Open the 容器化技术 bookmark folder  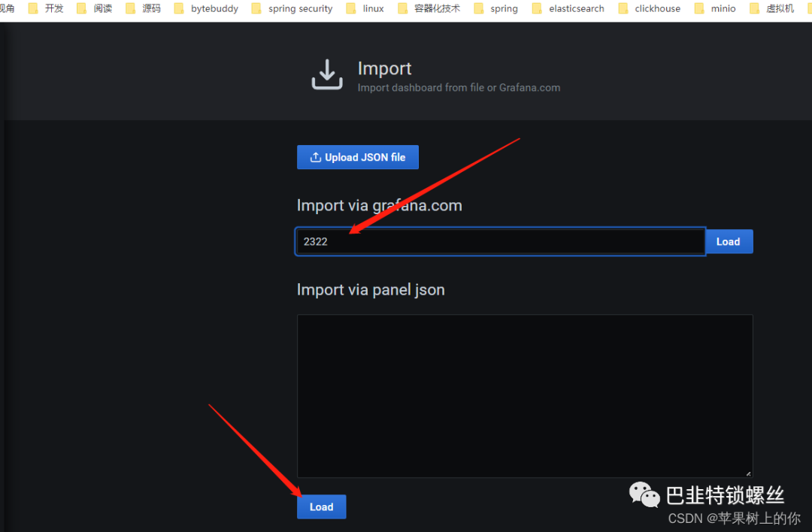coord(429,9)
